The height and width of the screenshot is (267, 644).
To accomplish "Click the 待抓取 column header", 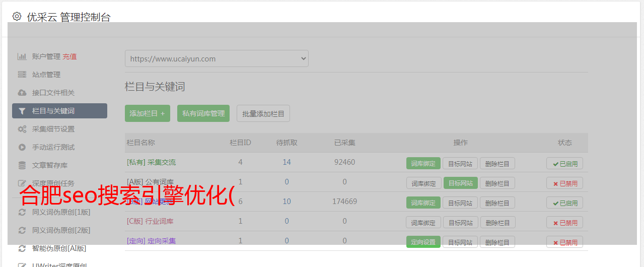I will tap(287, 143).
